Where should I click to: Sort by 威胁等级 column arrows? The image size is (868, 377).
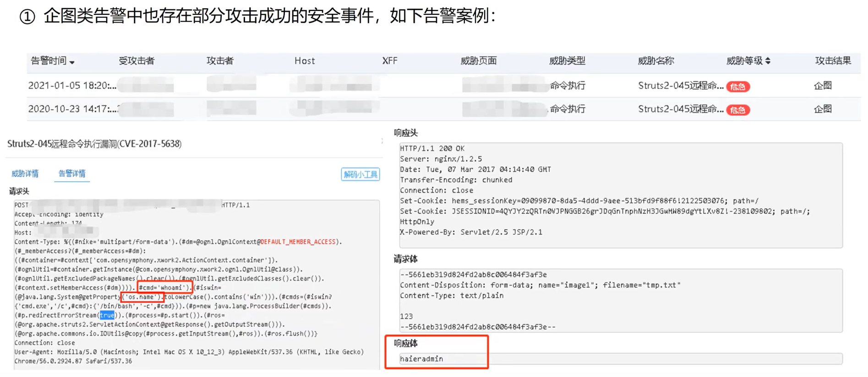768,61
